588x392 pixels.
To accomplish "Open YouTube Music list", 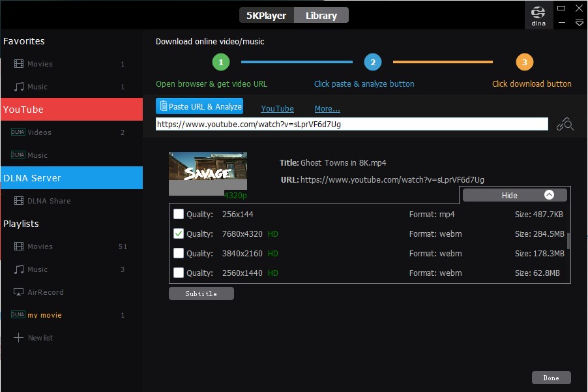I will tap(72, 155).
